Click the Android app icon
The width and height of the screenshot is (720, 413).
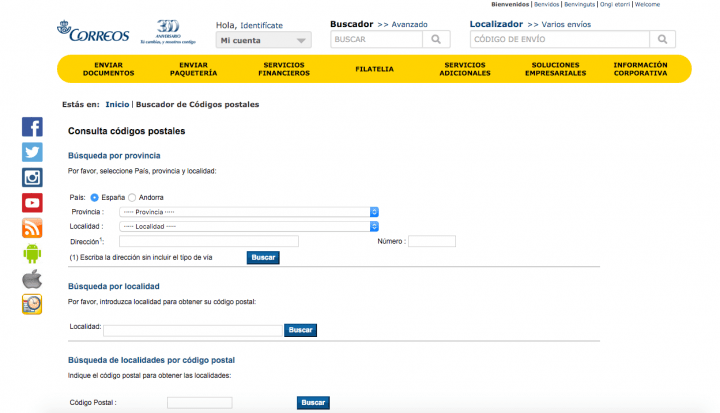(32, 253)
